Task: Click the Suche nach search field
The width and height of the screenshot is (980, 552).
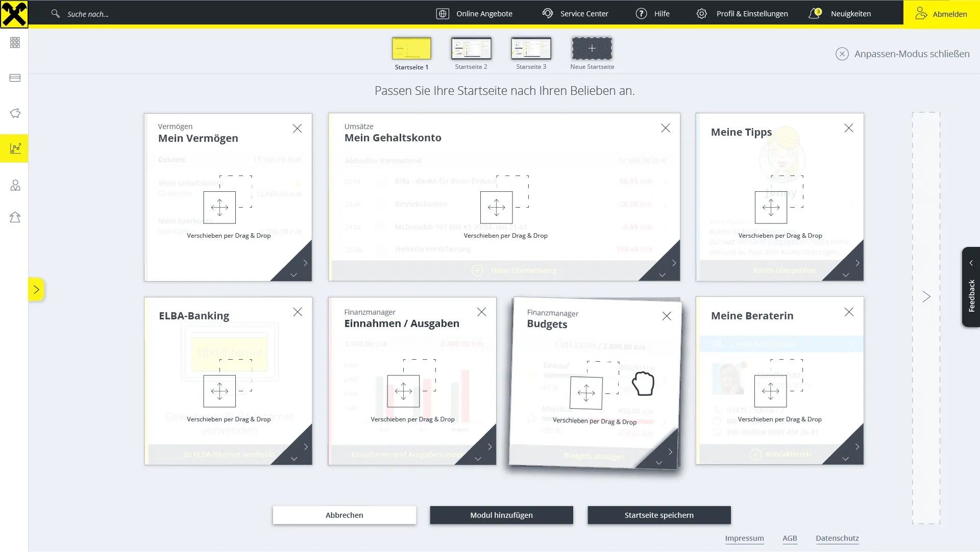Action: [88, 14]
